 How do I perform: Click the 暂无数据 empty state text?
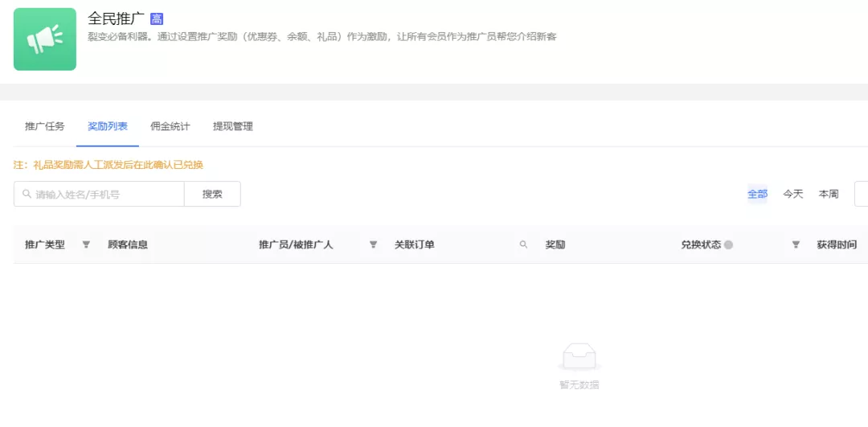[579, 385]
